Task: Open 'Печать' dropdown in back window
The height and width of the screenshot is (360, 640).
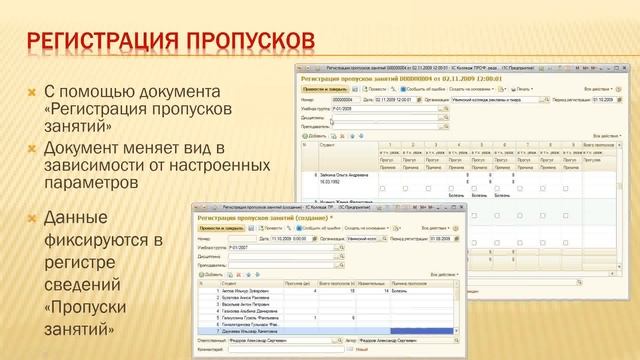Action: 522,89
